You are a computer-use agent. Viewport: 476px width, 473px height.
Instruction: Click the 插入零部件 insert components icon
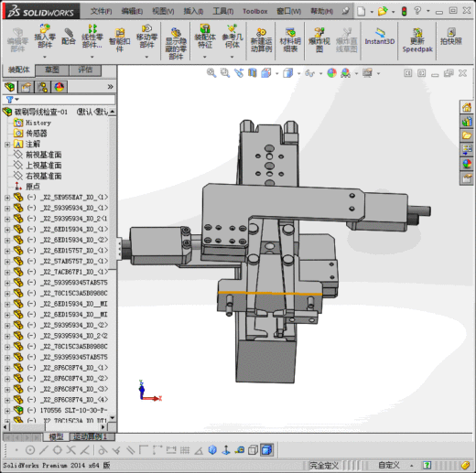[x=45, y=36]
